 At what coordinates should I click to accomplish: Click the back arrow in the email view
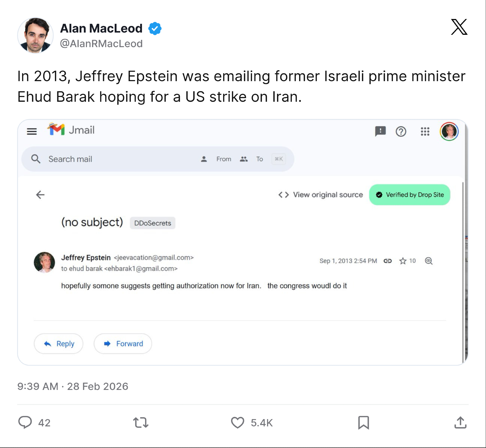[40, 195]
